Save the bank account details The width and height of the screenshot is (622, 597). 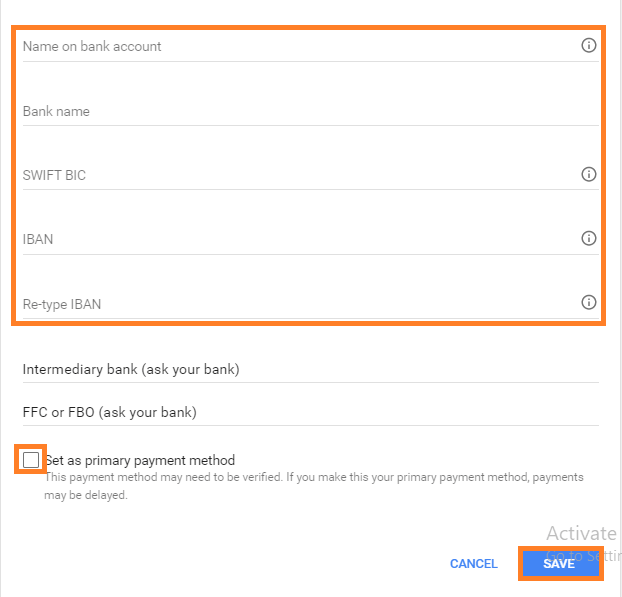(561, 563)
